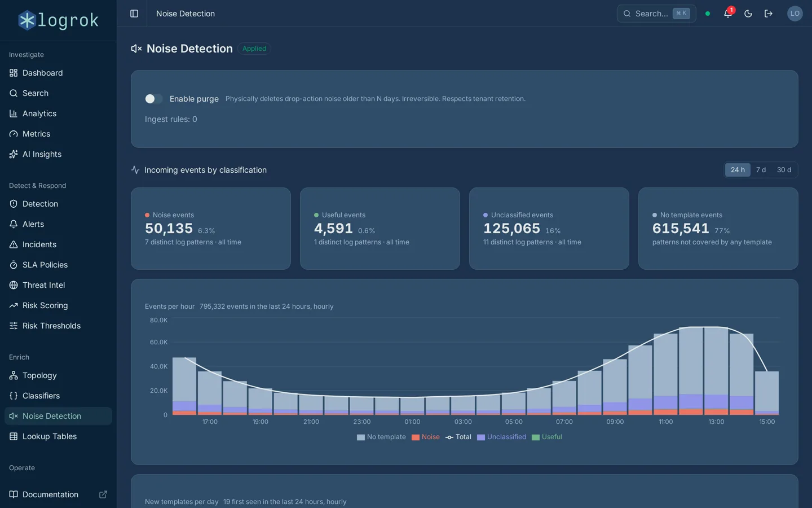Click the green status indicator dot
Image resolution: width=812 pixels, height=508 pixels.
(708, 14)
